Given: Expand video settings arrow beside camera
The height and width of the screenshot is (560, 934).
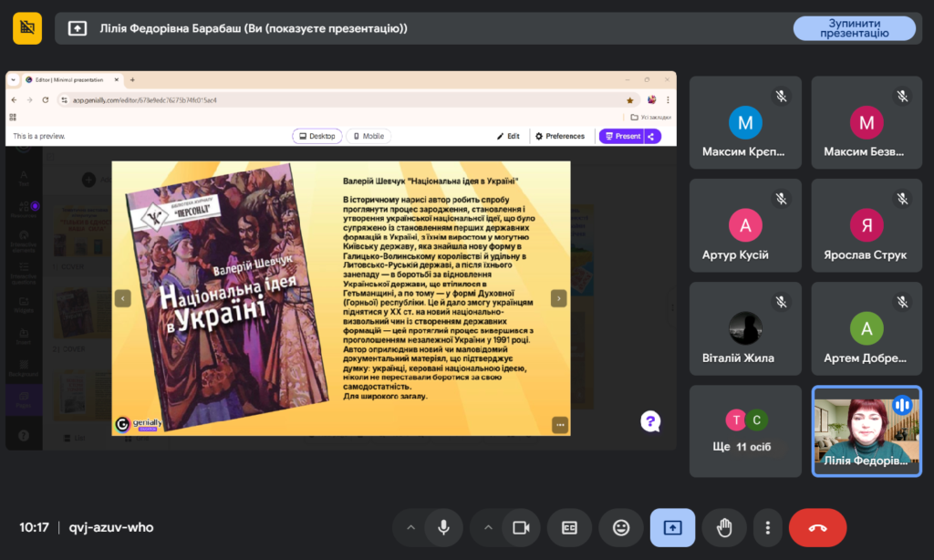Looking at the screenshot, I should (x=487, y=527).
